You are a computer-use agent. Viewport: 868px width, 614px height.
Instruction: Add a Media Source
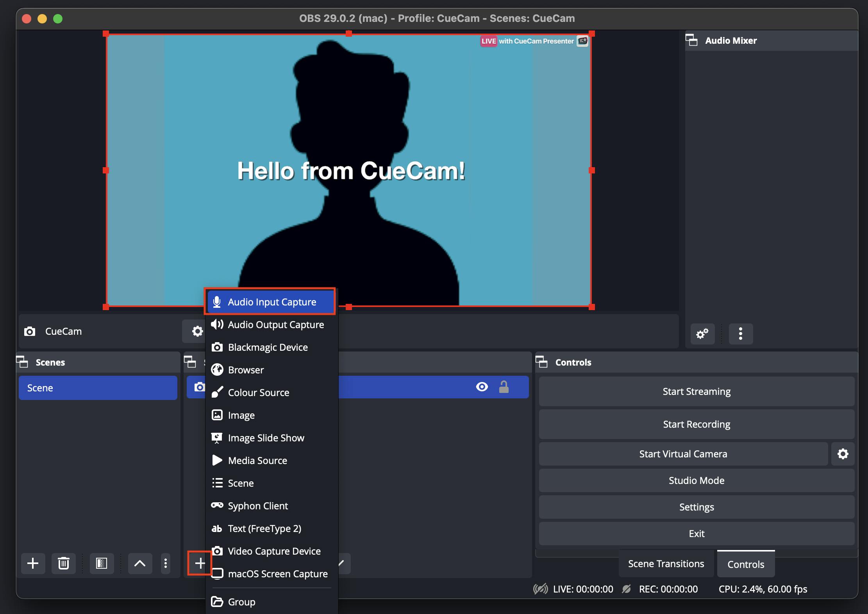point(271,460)
